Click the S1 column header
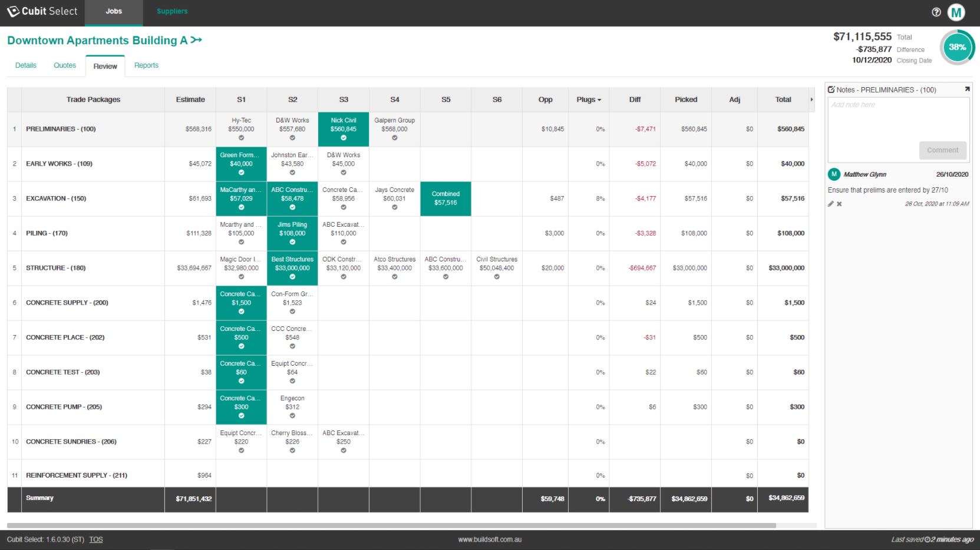 pos(241,100)
